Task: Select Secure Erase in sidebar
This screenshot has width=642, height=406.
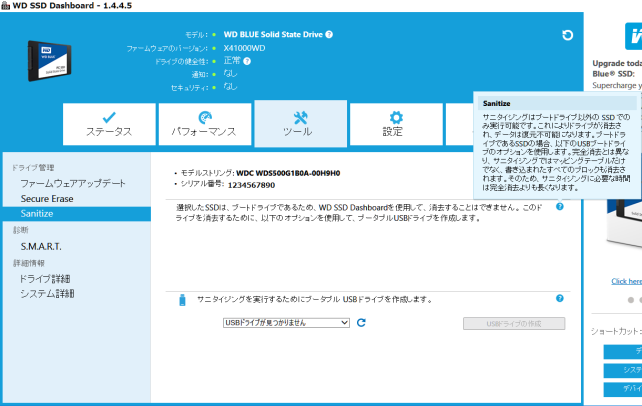Action: click(47, 199)
